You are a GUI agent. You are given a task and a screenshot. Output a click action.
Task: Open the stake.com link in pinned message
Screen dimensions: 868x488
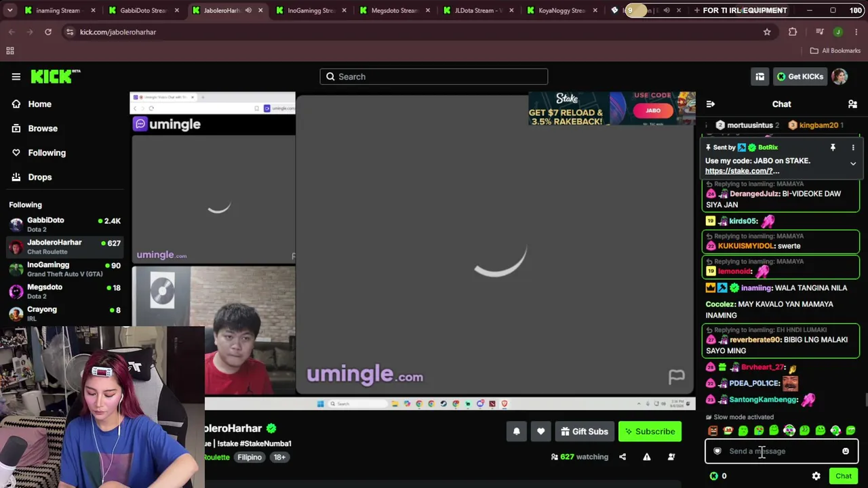(742, 171)
